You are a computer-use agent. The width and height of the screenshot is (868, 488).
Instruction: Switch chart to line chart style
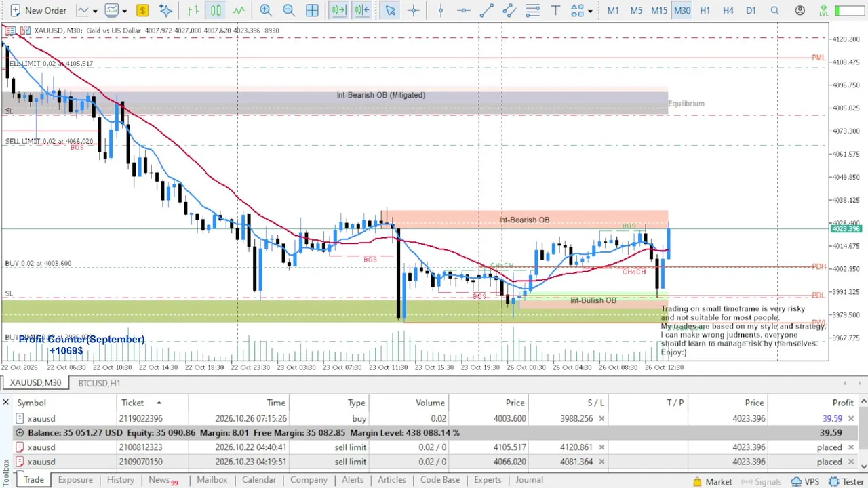[x=239, y=10]
